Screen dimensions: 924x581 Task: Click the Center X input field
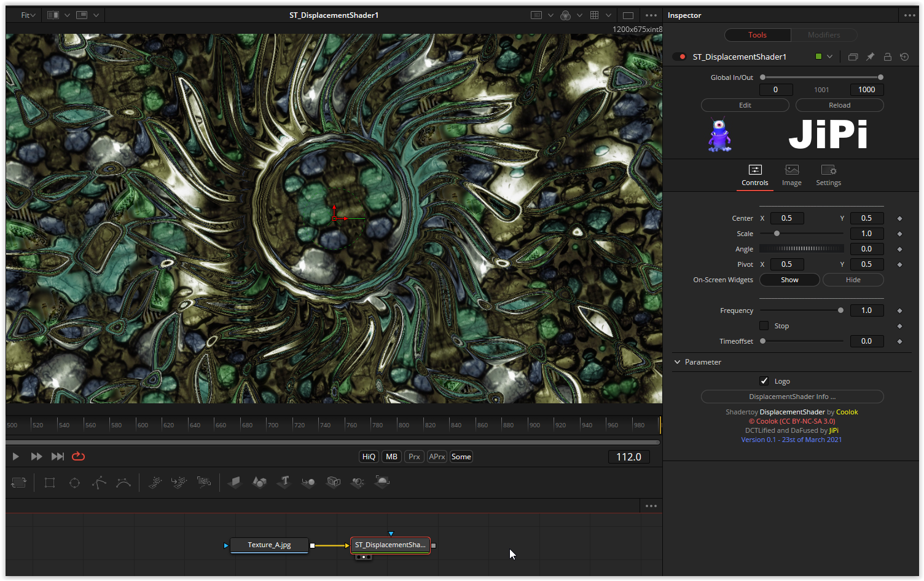(787, 218)
